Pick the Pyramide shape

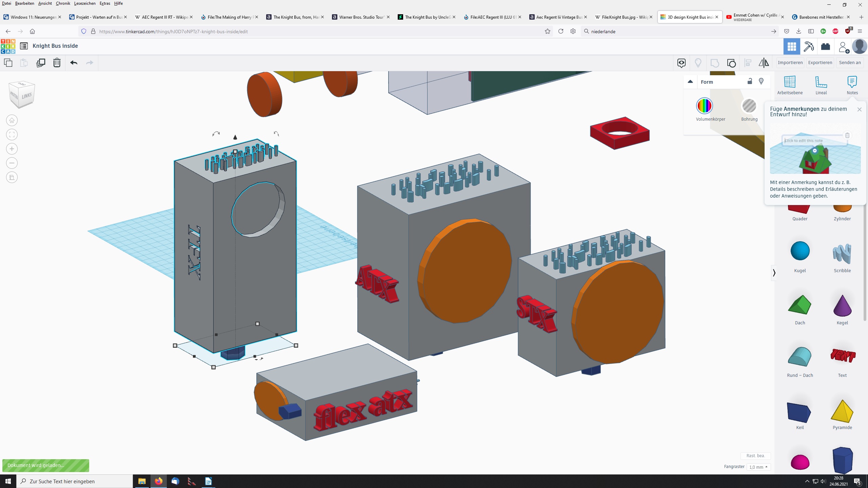coord(842,411)
